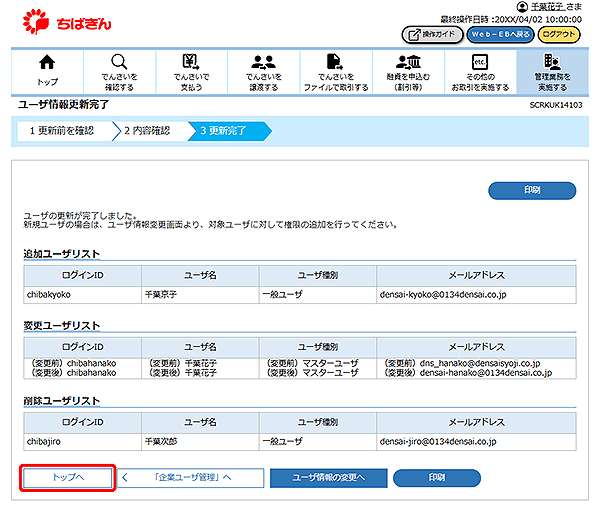Image resolution: width=600 pixels, height=512 pixels.
Task: Click メールアドレス header in 追加ユーザリスト
Action: pyautogui.click(x=476, y=276)
